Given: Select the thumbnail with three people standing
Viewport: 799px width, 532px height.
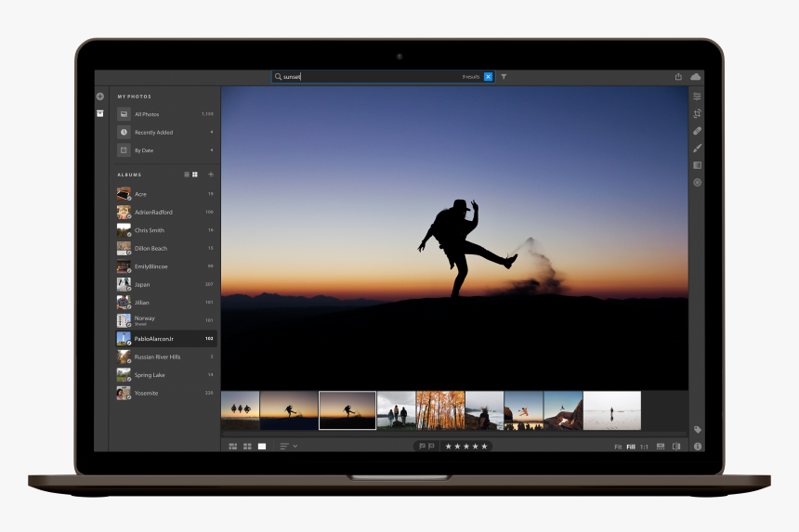Looking at the screenshot, I should coord(396,410).
